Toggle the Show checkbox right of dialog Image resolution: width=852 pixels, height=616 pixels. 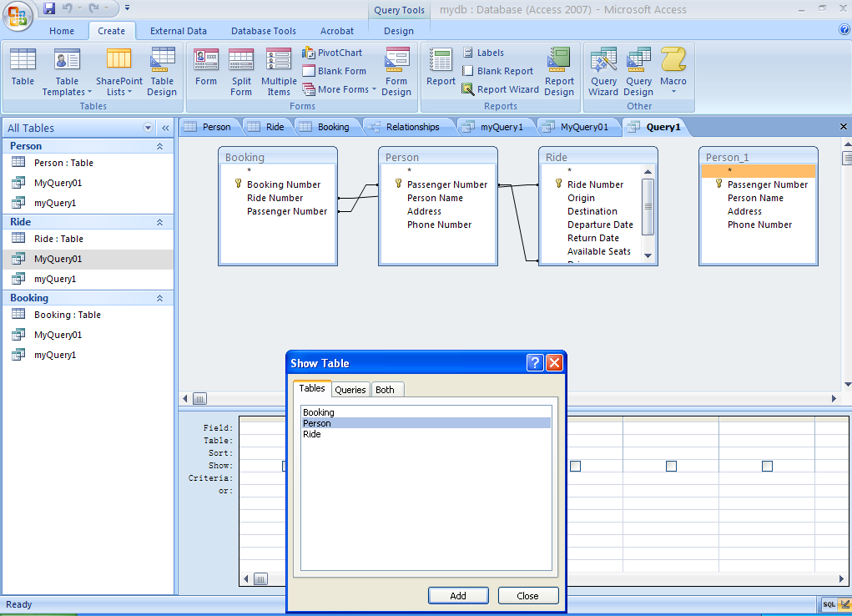pyautogui.click(x=575, y=466)
